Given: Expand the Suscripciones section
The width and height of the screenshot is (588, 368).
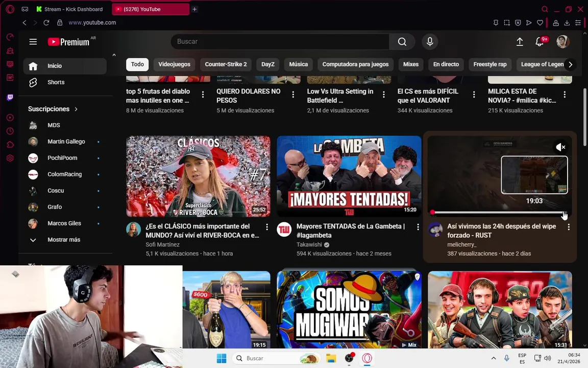Looking at the screenshot, I should (x=53, y=109).
